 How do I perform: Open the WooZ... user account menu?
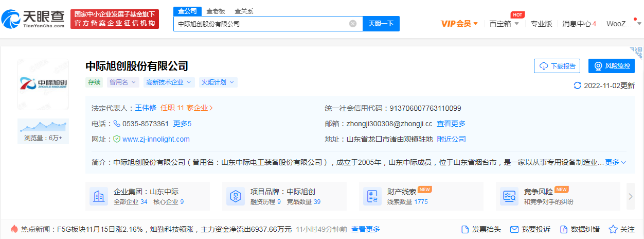pyautogui.click(x=623, y=23)
